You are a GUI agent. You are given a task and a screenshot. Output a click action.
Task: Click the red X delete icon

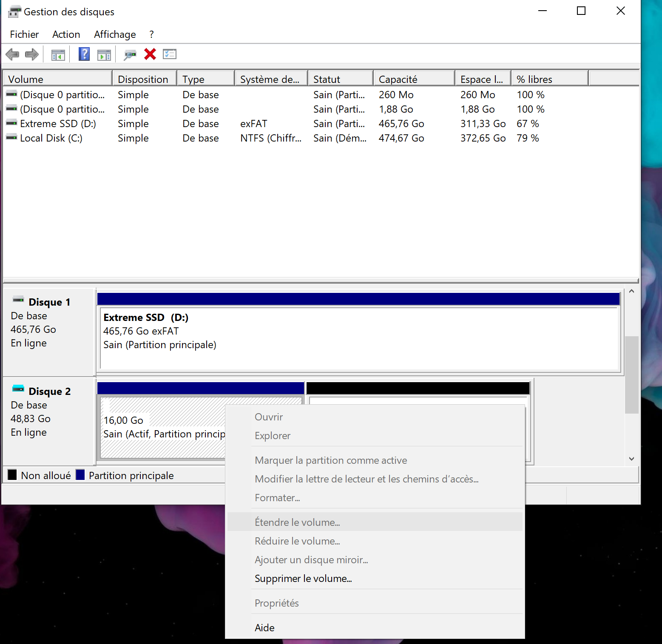pyautogui.click(x=150, y=54)
